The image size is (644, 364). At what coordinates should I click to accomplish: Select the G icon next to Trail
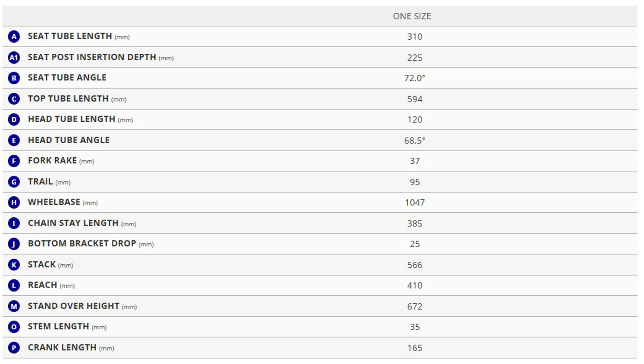(14, 182)
